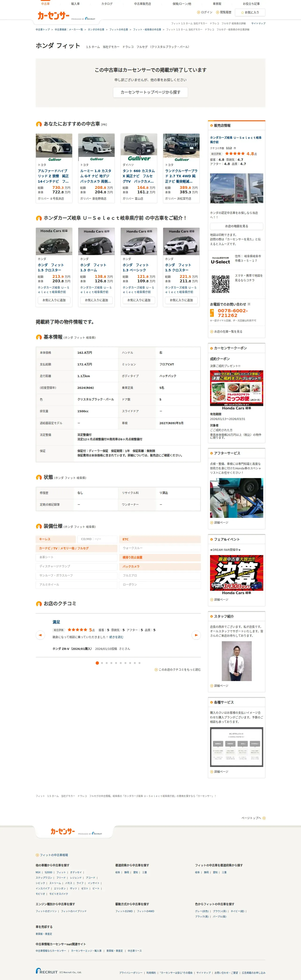Click パープル(紫) color footer link

click(219, 917)
